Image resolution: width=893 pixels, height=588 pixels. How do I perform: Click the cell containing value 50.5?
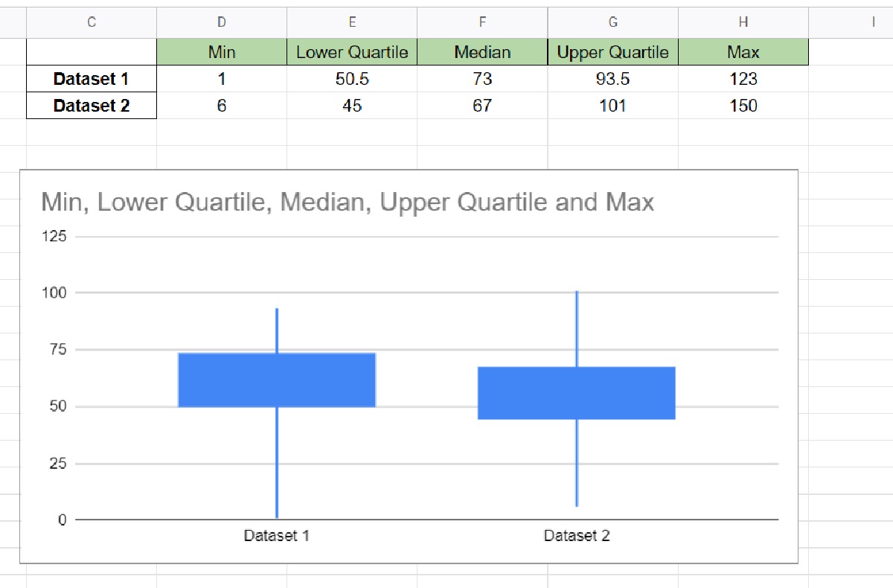click(x=352, y=79)
